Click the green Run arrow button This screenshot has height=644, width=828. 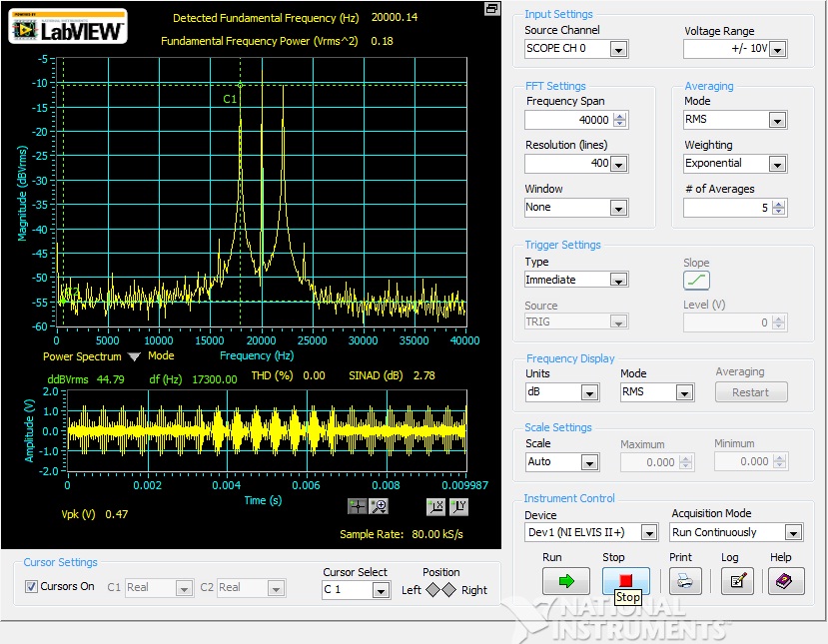[565, 580]
